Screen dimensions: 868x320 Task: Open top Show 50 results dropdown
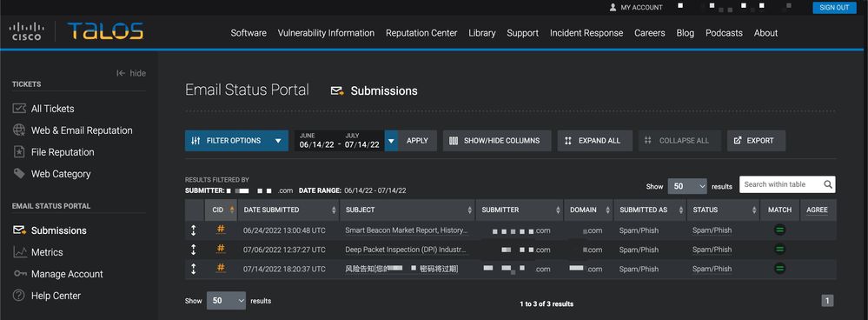pos(687,187)
